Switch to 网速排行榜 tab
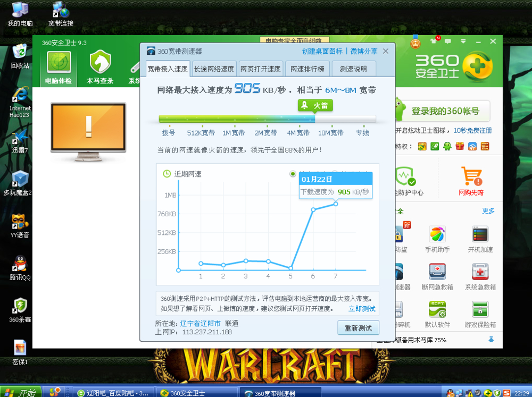 tap(307, 69)
